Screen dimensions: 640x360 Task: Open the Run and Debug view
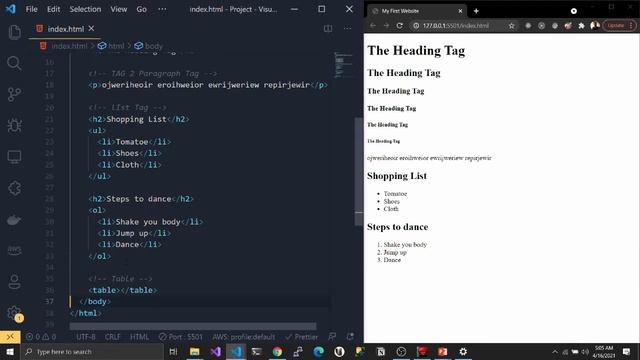[14, 125]
